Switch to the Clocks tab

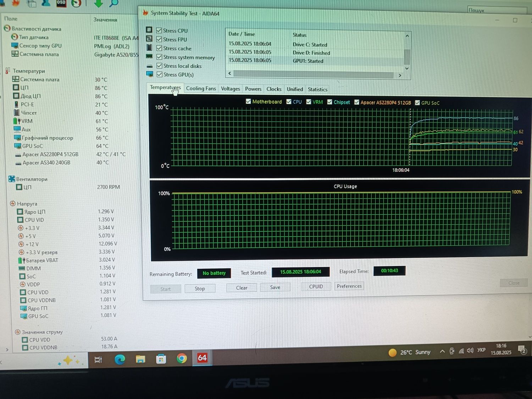tap(274, 89)
